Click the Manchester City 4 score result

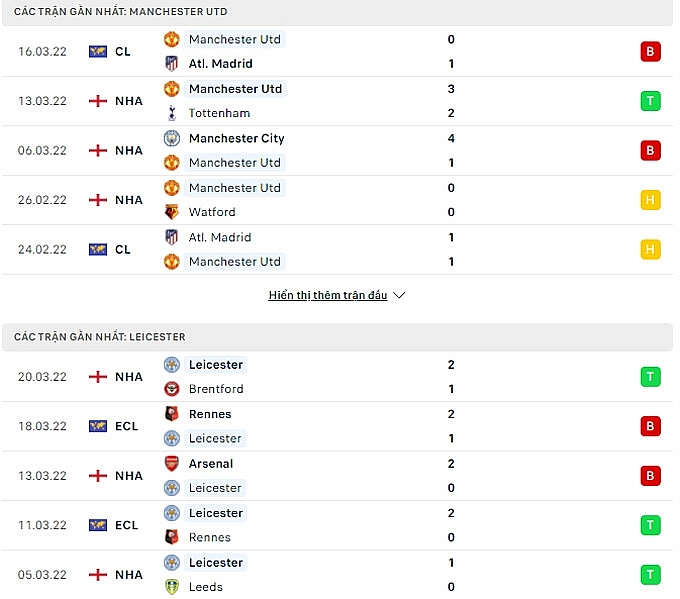(452, 138)
